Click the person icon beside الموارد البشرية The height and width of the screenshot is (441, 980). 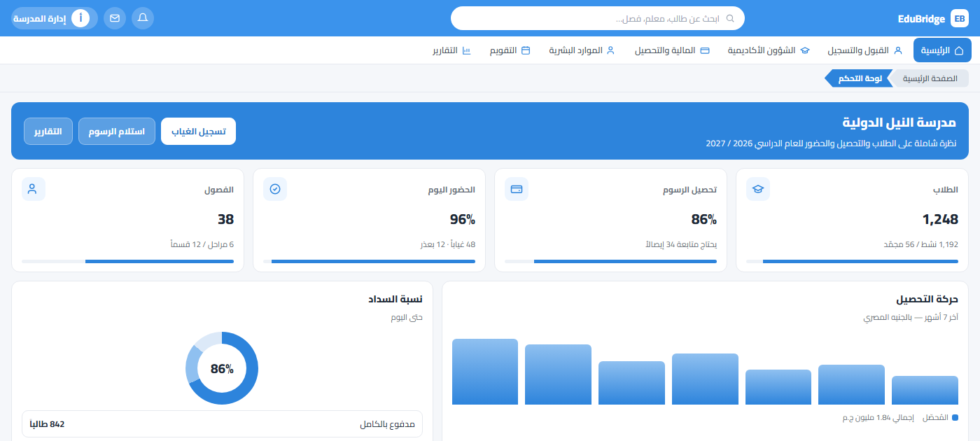[610, 50]
